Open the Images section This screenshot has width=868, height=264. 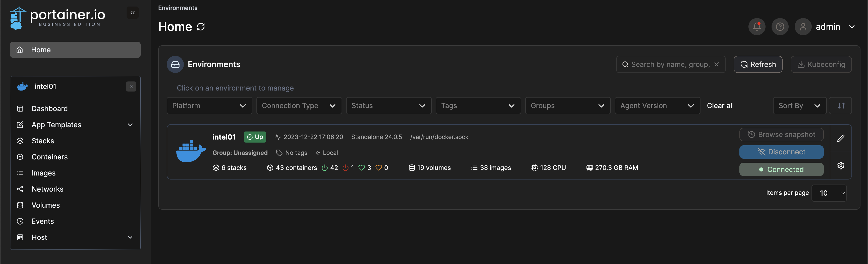43,173
